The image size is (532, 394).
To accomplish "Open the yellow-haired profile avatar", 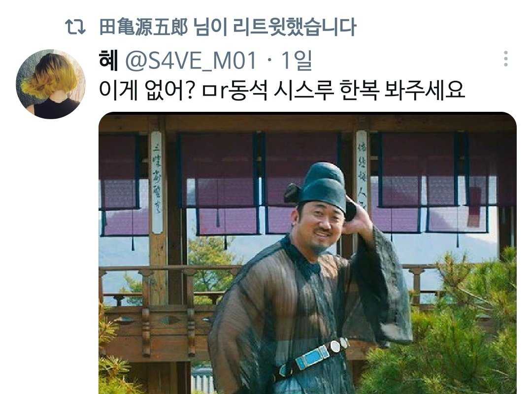I will [x=51, y=84].
